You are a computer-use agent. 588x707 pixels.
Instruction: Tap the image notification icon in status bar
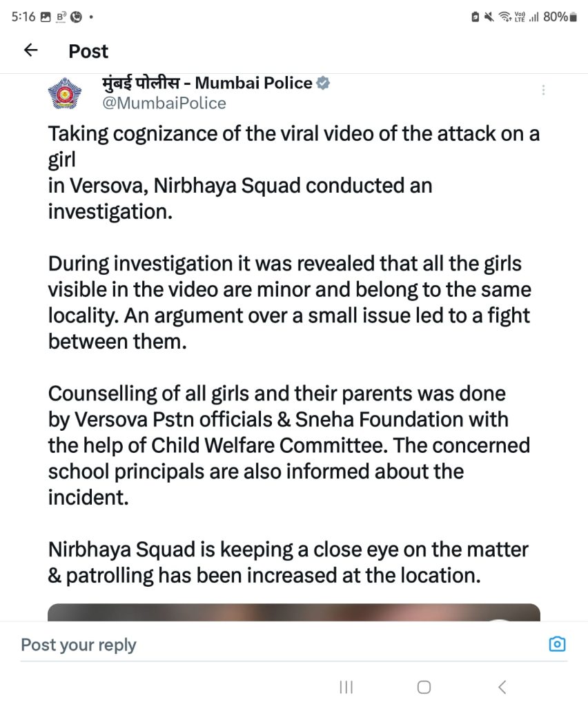tap(46, 17)
